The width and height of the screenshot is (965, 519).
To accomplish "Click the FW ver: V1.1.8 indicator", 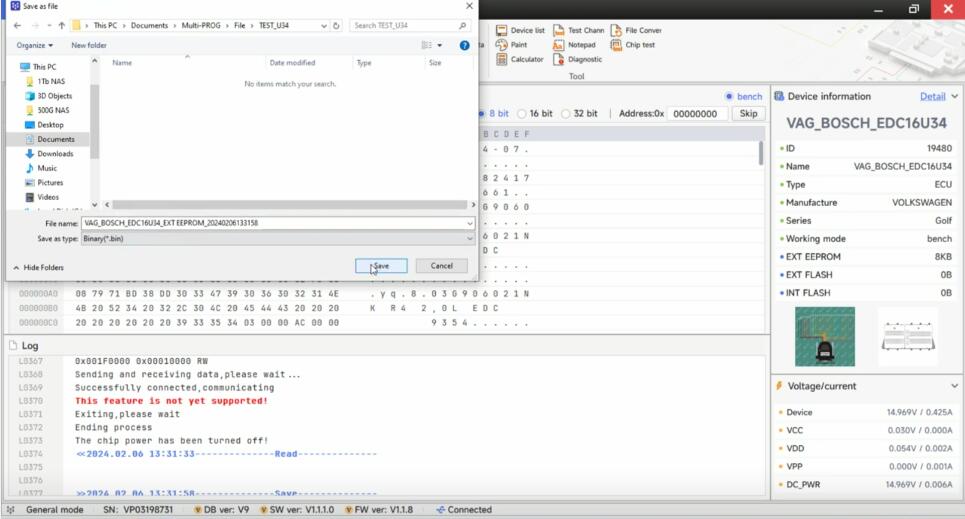I will coord(378,510).
